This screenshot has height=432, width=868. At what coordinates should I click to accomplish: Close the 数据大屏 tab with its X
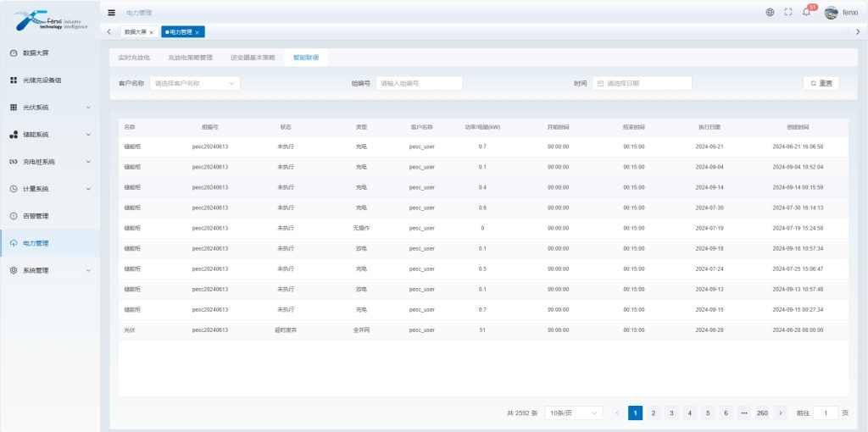(152, 32)
